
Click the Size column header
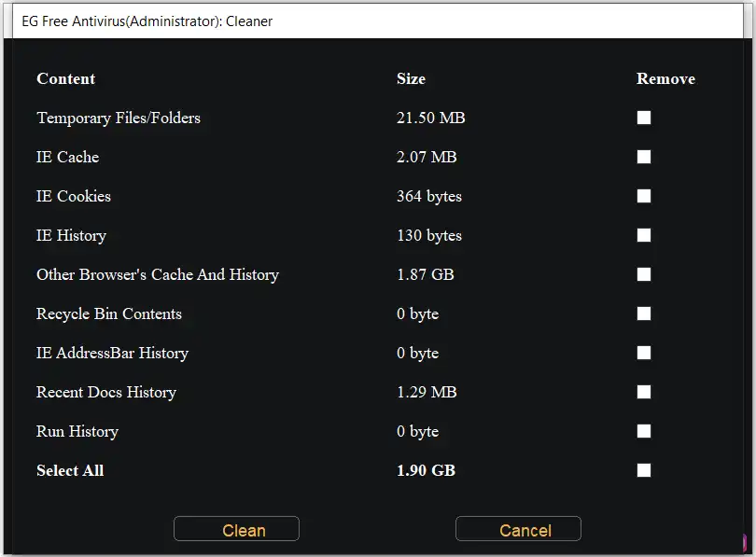click(x=411, y=78)
